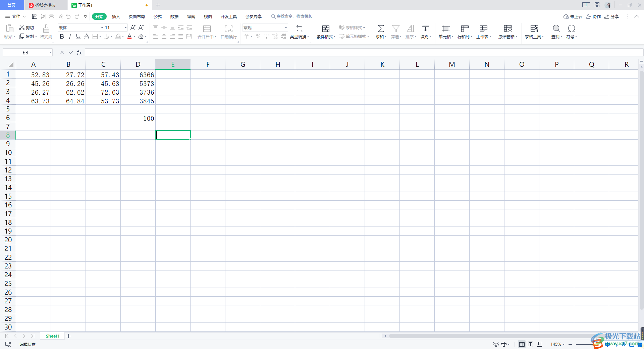Image resolution: width=644 pixels, height=349 pixels.
Task: Open the Formulas (公式) tab
Action: [158, 16]
